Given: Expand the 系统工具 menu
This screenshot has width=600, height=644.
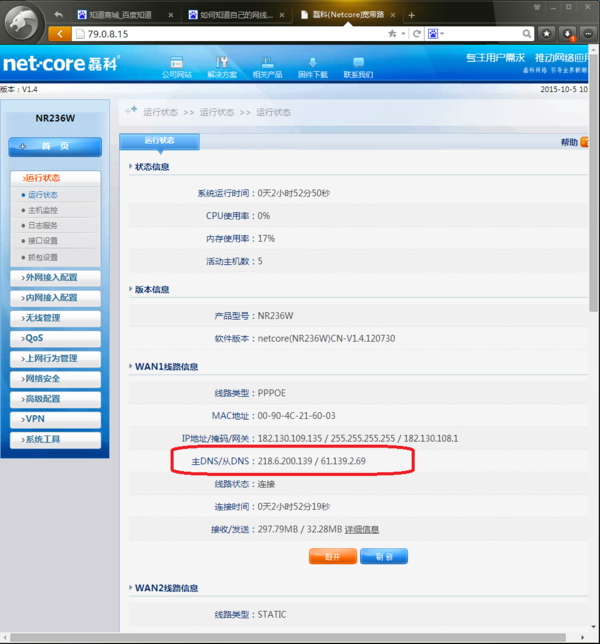Looking at the screenshot, I should 55,439.
